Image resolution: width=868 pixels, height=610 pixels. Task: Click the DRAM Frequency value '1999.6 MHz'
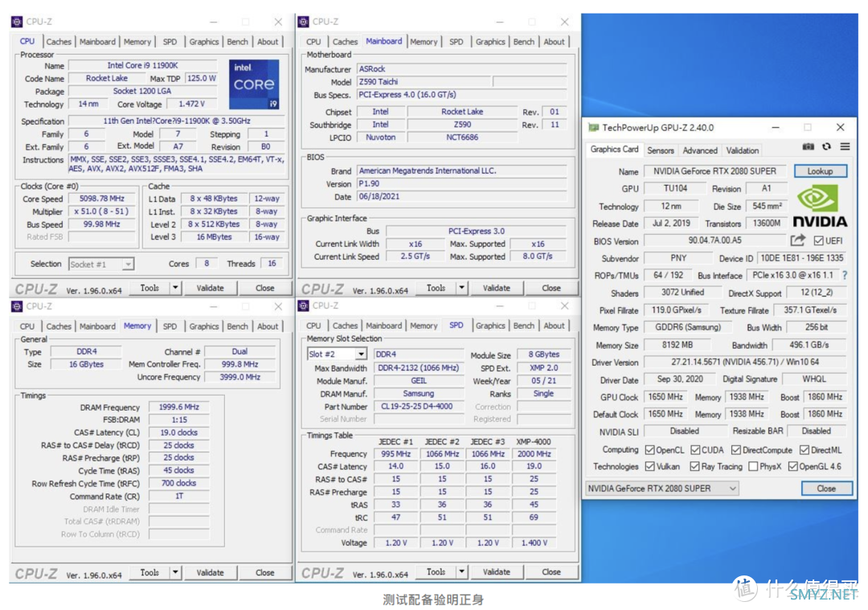pyautogui.click(x=178, y=407)
